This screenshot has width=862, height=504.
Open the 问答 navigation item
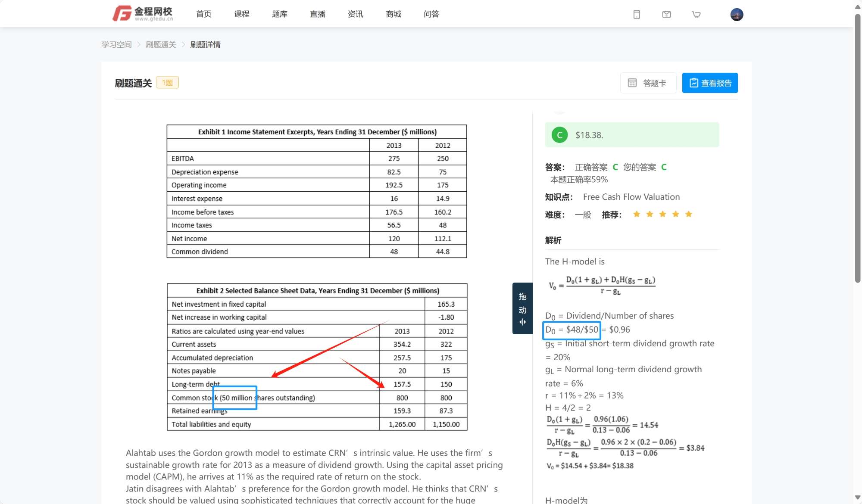431,14
